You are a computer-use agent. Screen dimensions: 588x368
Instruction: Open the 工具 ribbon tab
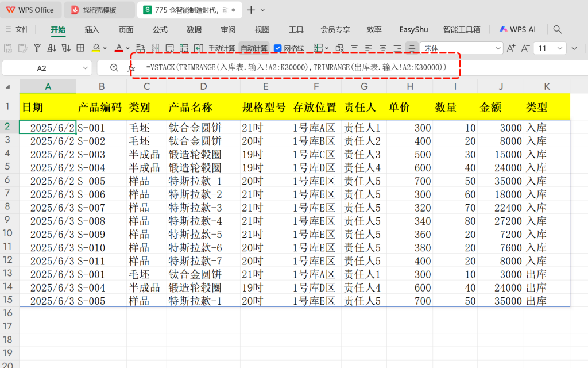(x=296, y=30)
